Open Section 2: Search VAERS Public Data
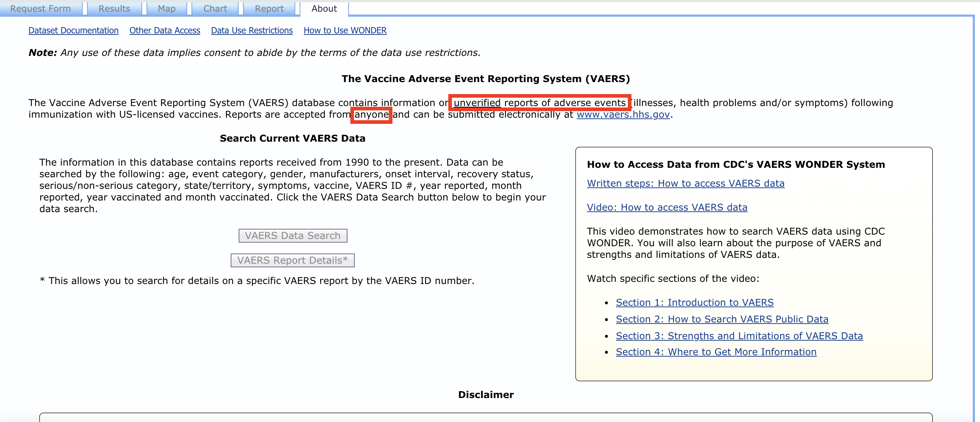 722,319
